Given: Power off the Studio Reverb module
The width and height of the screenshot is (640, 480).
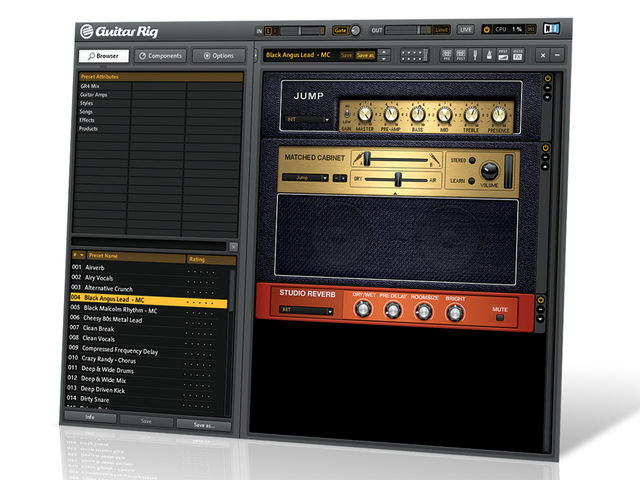Looking at the screenshot, I should tap(540, 300).
